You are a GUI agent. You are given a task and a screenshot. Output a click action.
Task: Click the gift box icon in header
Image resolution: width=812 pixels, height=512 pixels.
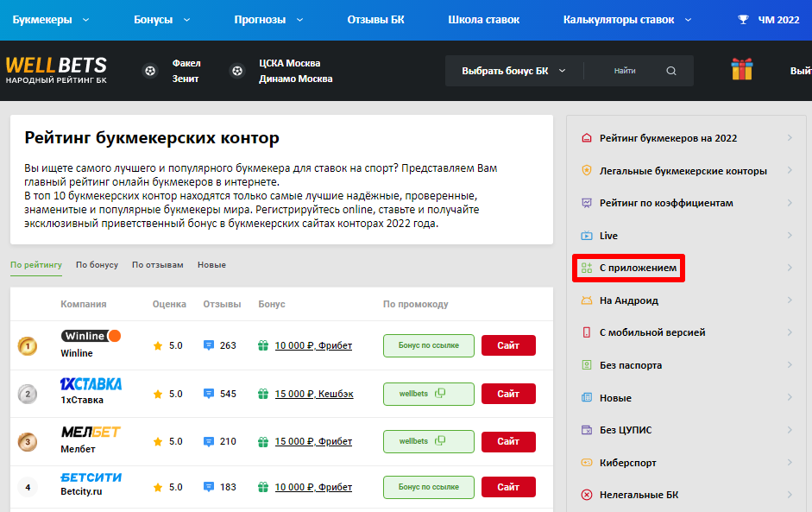742,70
